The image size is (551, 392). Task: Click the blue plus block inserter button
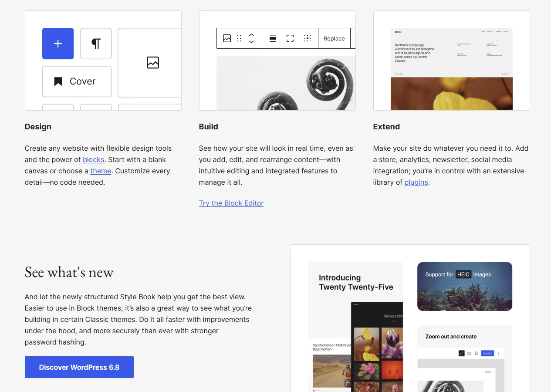point(58,44)
